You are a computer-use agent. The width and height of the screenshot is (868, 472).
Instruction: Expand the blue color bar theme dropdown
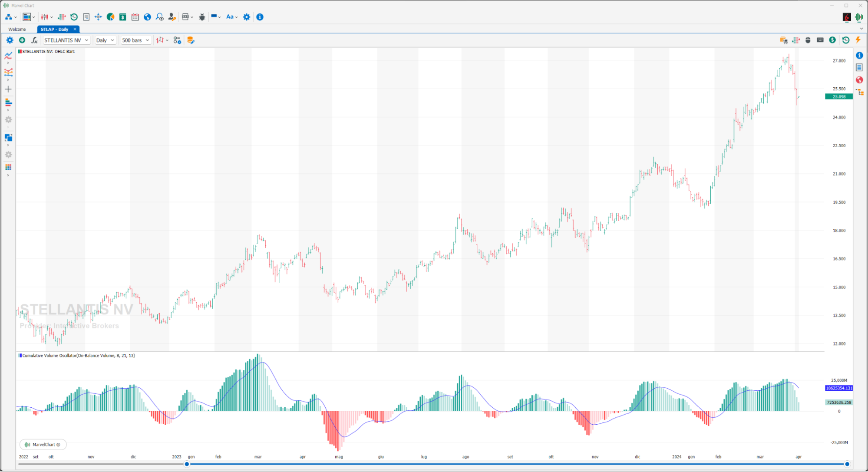pyautogui.click(x=220, y=17)
